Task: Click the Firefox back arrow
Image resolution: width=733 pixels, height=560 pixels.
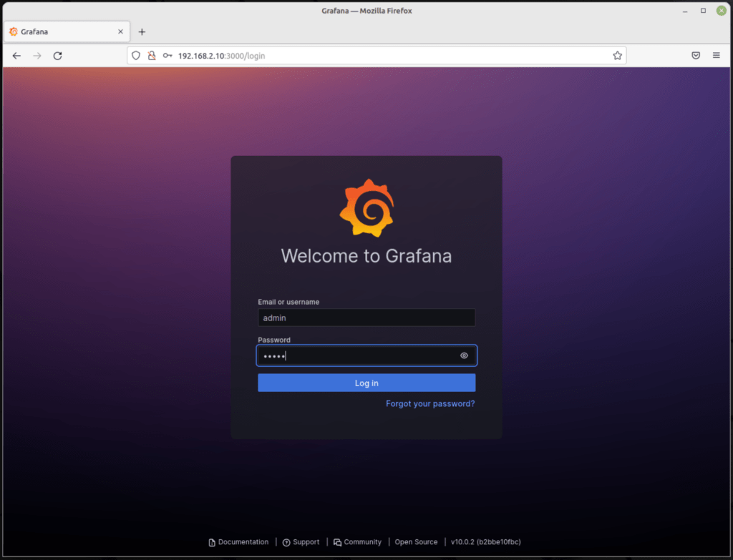Action: coord(17,56)
